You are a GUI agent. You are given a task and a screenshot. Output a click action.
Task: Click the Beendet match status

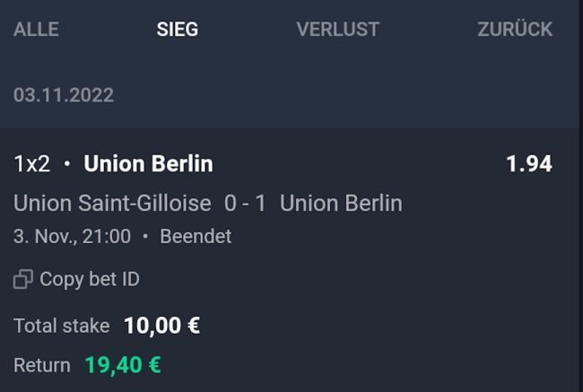[196, 237]
